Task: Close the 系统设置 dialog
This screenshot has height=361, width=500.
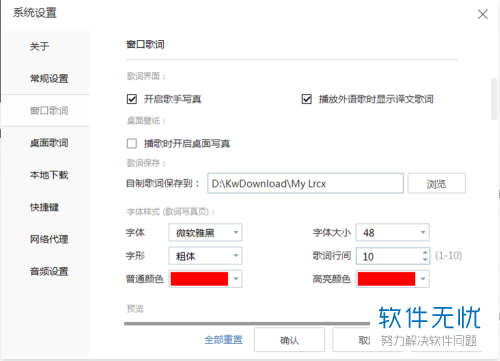Action: pyautogui.click(x=482, y=14)
